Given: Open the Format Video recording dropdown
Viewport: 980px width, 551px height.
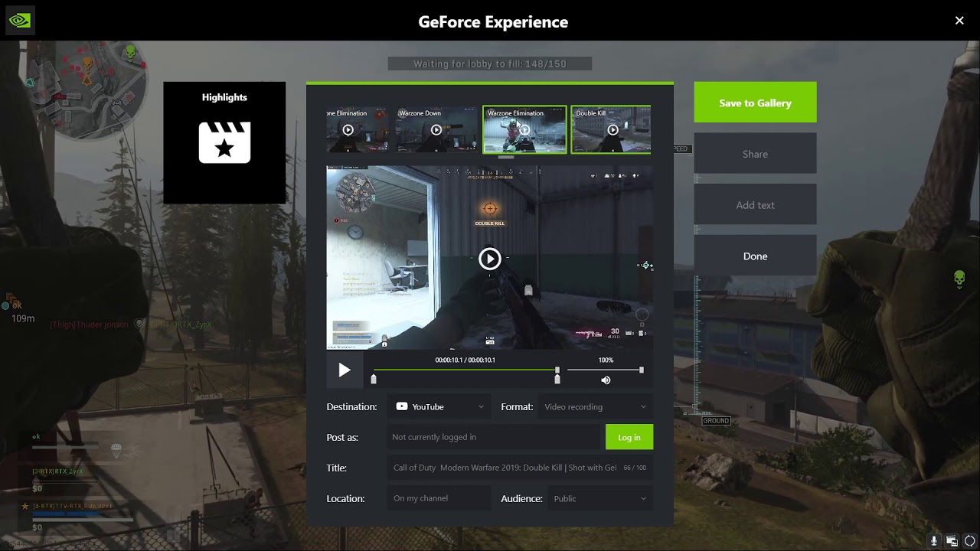Looking at the screenshot, I should pos(596,406).
